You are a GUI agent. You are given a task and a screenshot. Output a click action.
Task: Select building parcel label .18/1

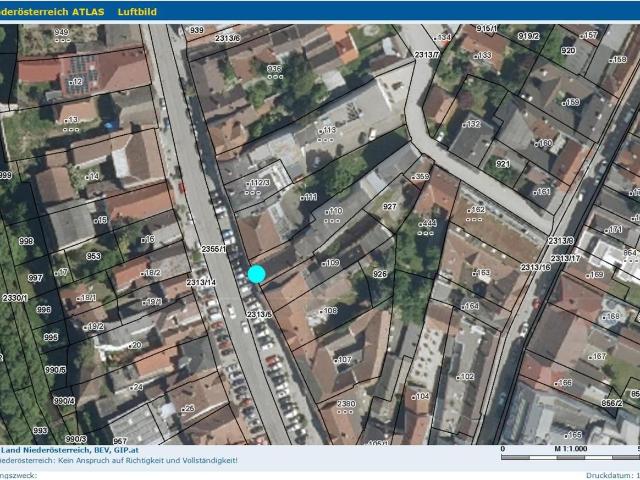tap(86, 298)
